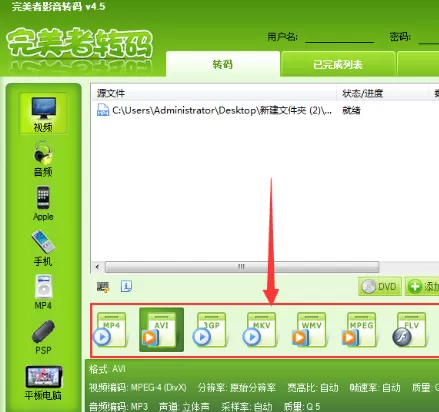Screen dimensions: 439x412
Task: Select MKV output format icon
Action: pyautogui.click(x=261, y=330)
